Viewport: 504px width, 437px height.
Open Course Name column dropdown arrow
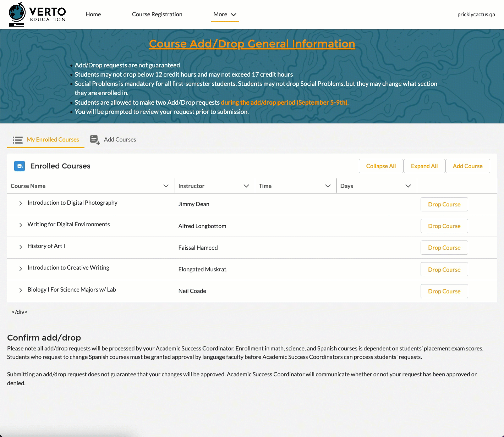(166, 186)
